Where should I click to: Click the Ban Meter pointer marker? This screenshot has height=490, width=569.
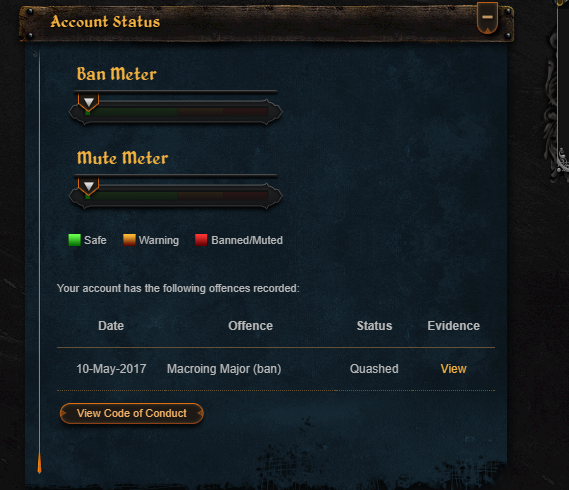[89, 102]
